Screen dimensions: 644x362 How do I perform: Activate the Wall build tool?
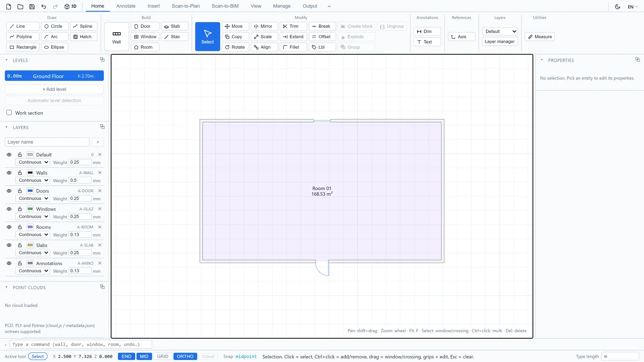[x=117, y=37]
